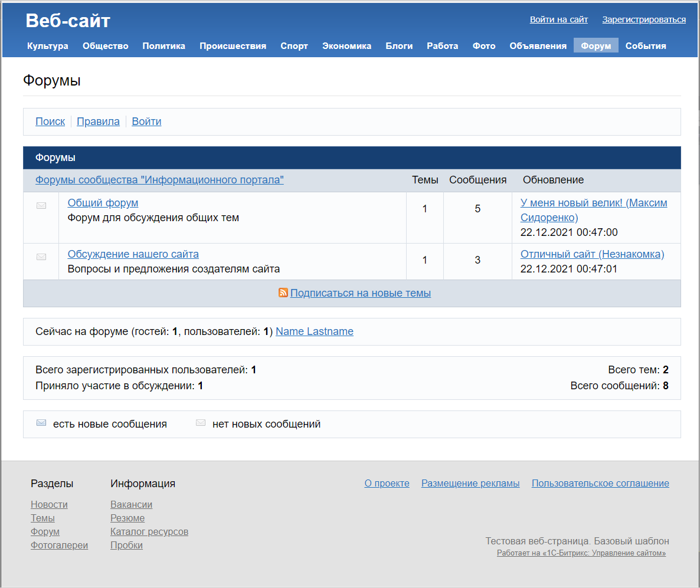
Task: Open the Общий форум link
Action: coord(103,203)
